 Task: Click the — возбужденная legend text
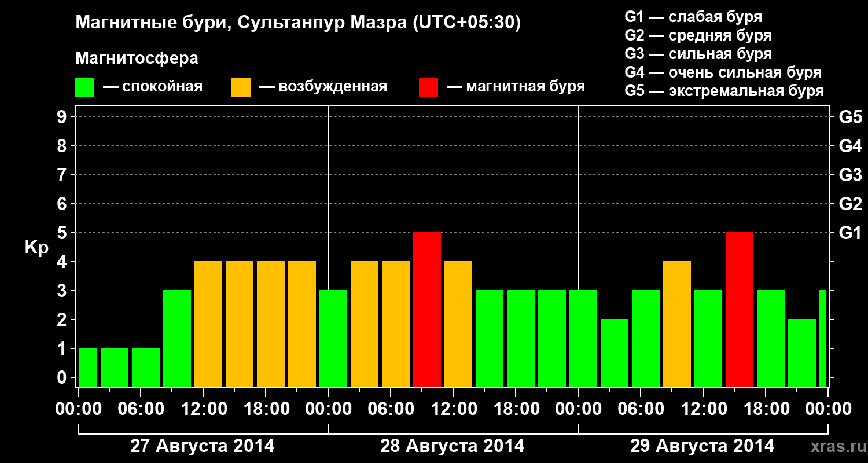point(323,87)
